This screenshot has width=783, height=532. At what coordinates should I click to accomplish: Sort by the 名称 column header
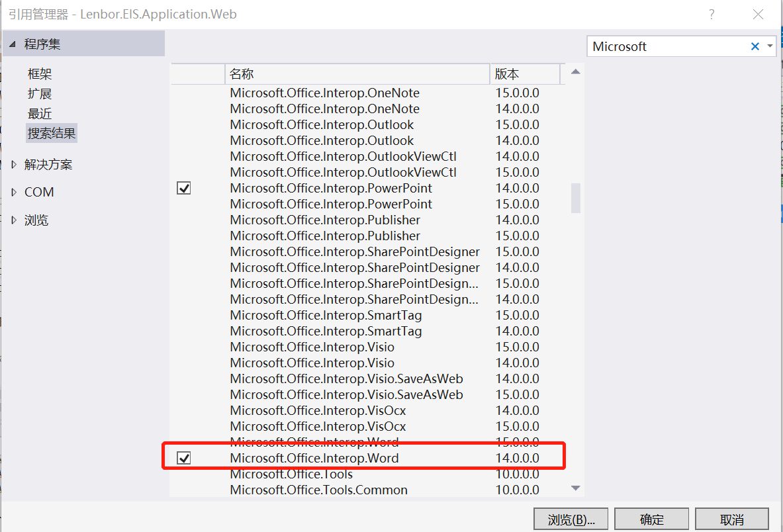click(357, 74)
